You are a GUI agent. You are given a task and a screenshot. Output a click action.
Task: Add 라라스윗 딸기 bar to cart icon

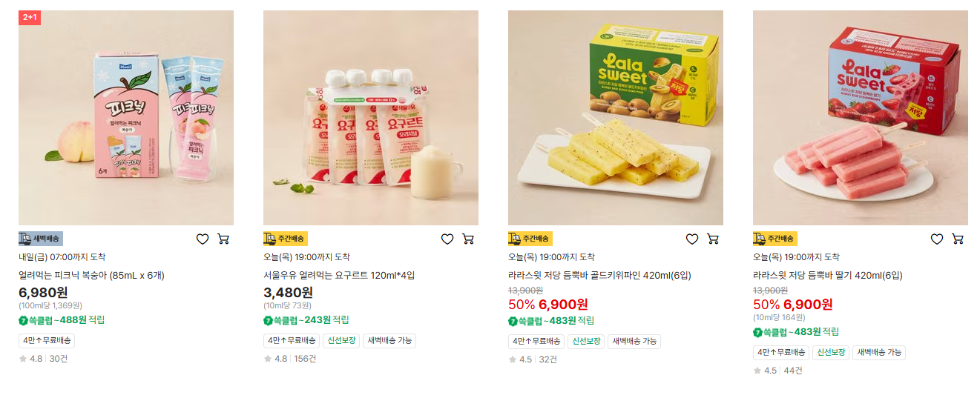[958, 239]
